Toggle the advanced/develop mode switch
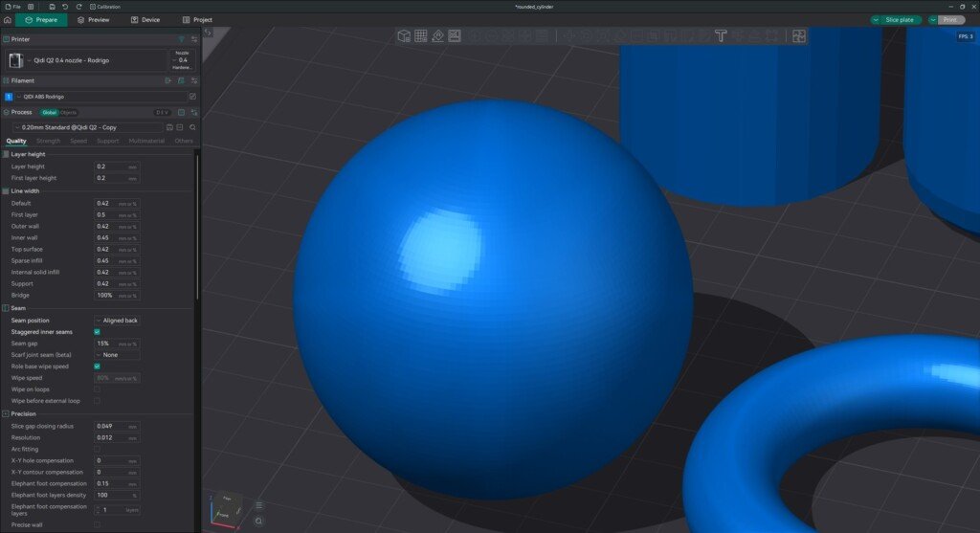Screen dimensions: 980x533 coord(162,113)
